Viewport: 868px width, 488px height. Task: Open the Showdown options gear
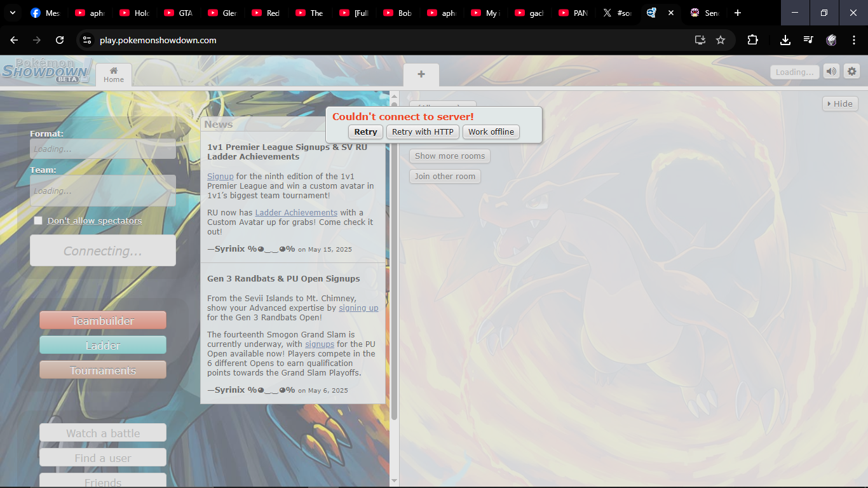click(x=852, y=72)
